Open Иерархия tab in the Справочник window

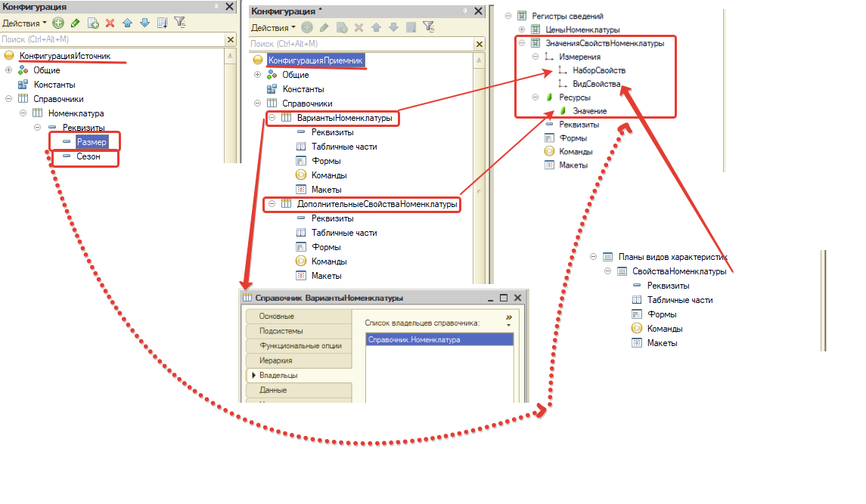pos(298,360)
